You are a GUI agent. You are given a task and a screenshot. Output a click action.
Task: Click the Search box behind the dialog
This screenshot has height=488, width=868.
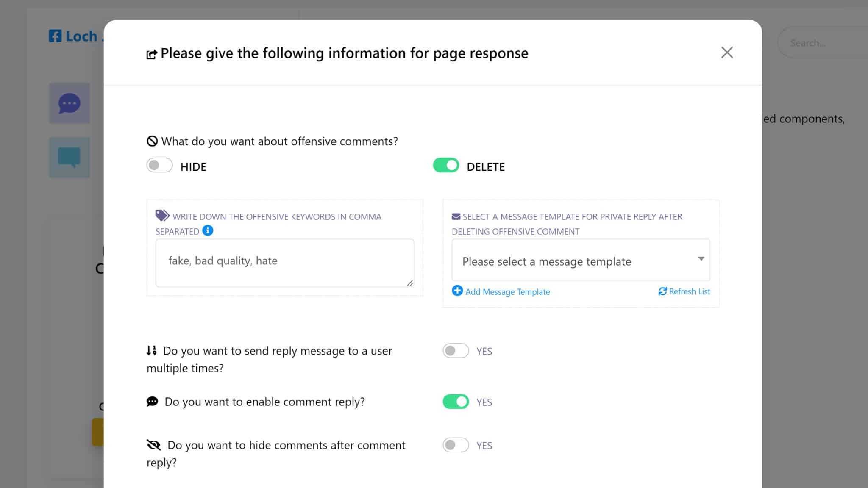click(822, 43)
